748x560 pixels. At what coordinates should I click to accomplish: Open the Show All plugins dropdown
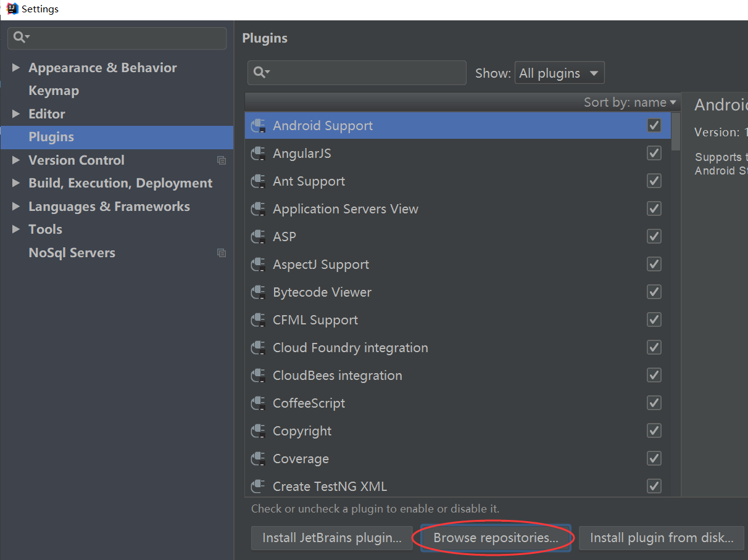pos(559,73)
